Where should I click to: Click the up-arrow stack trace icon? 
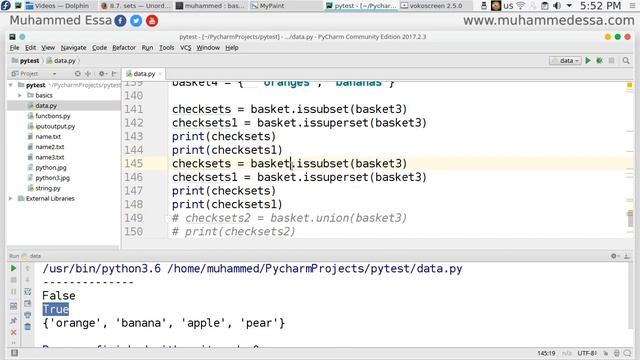28,268
